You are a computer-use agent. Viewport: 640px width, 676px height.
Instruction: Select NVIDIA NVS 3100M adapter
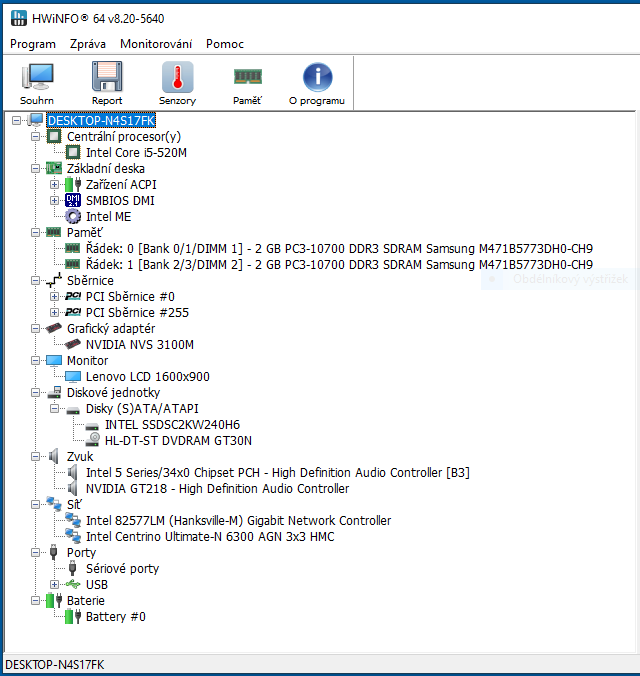[140, 344]
